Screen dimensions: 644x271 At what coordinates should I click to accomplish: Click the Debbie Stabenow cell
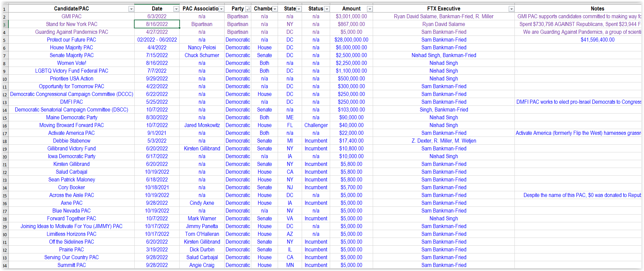tap(71, 141)
